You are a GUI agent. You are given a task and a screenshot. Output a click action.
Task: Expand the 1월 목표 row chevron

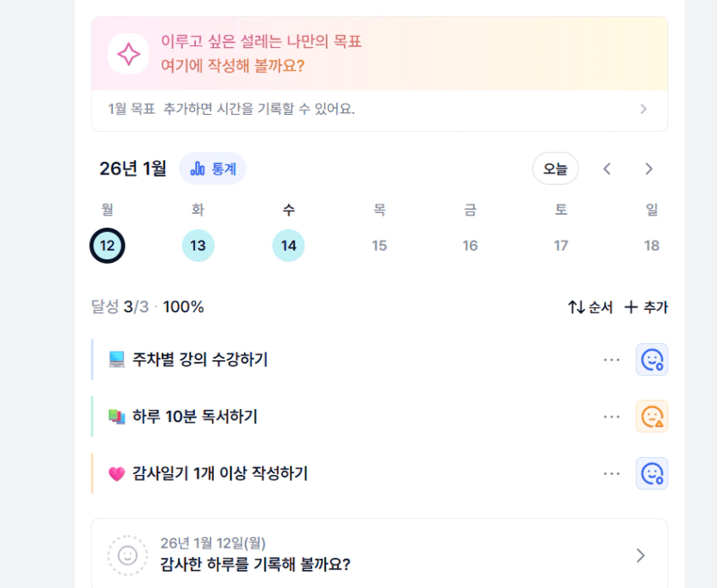click(643, 109)
